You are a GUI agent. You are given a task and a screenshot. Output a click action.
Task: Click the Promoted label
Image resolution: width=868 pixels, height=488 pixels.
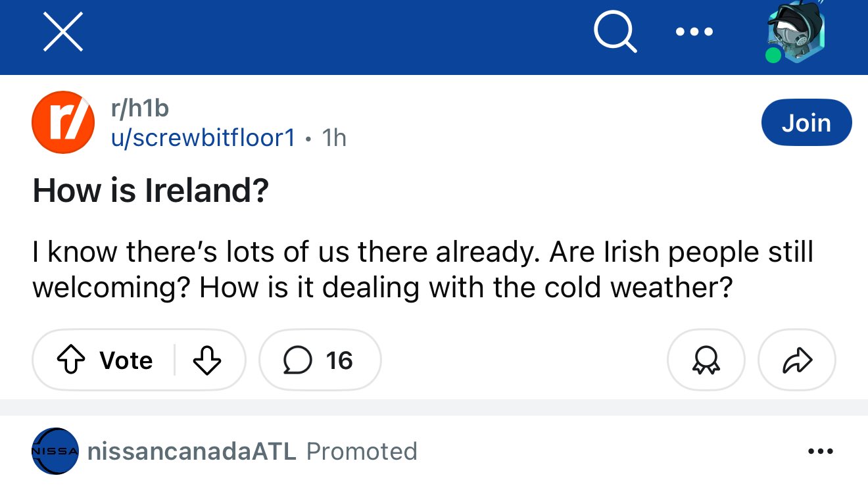[362, 451]
